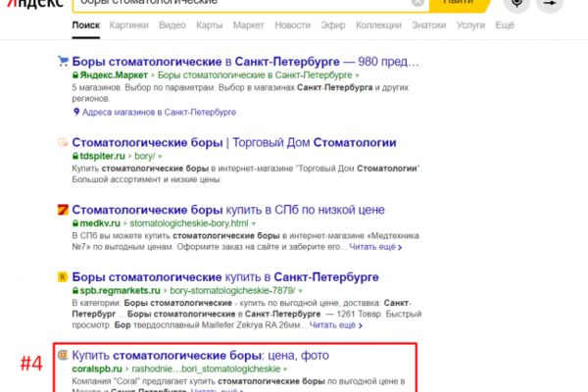Open the Знатоки tab
The image size is (588, 392).
[429, 25]
